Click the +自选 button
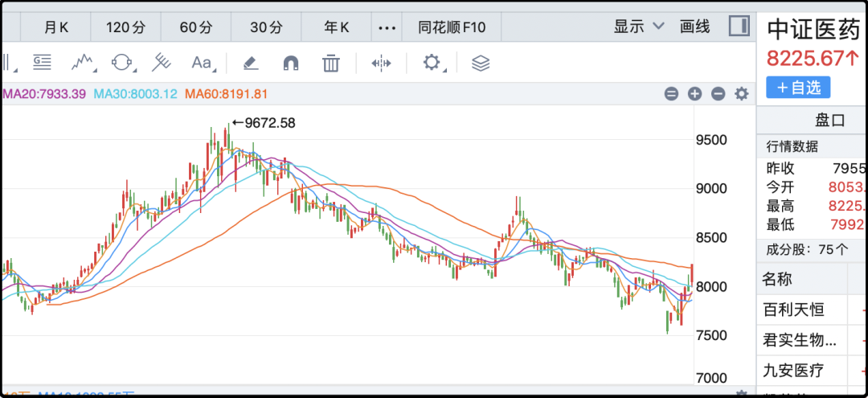868x398 pixels. (798, 87)
